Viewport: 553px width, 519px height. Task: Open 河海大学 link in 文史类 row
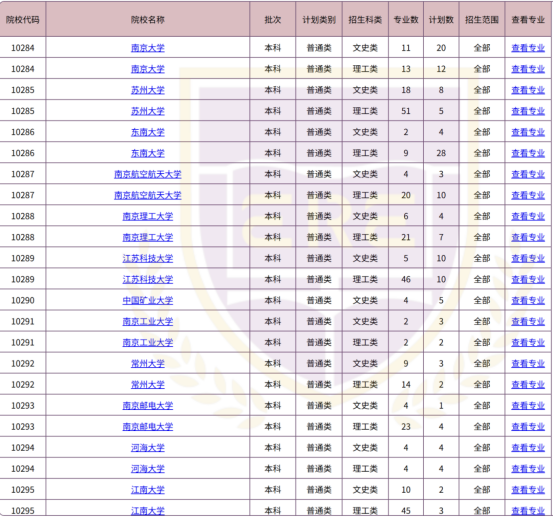click(147, 448)
